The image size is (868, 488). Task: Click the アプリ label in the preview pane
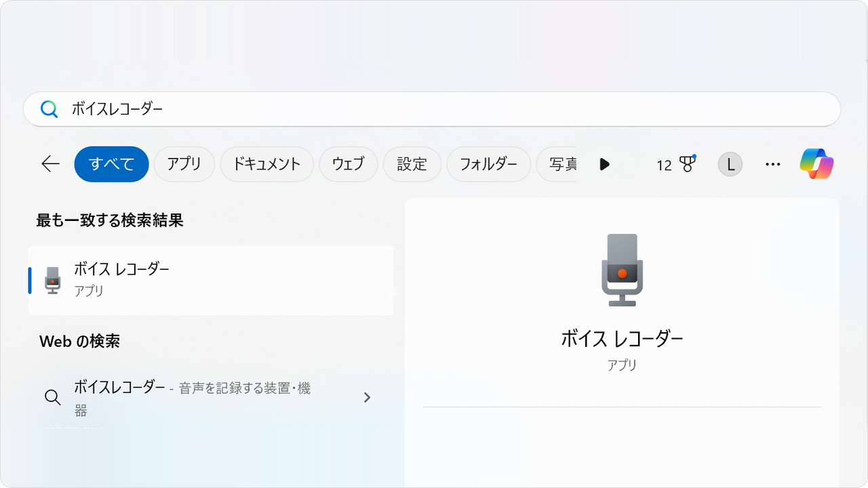coord(622,365)
